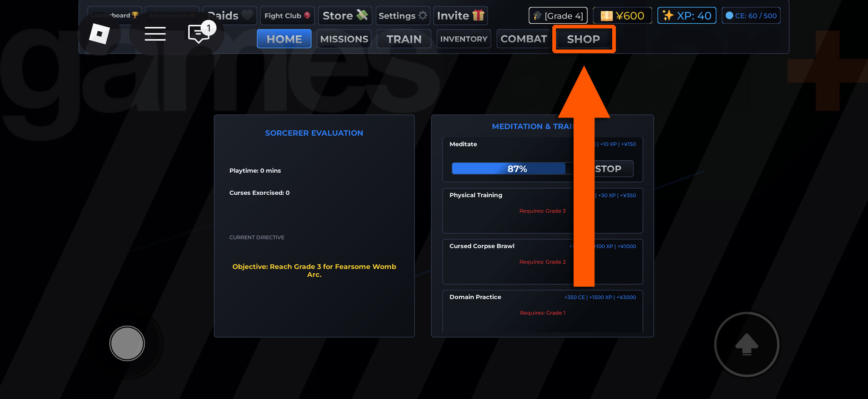Open Fight Club button
868x399 pixels.
pyautogui.click(x=287, y=16)
